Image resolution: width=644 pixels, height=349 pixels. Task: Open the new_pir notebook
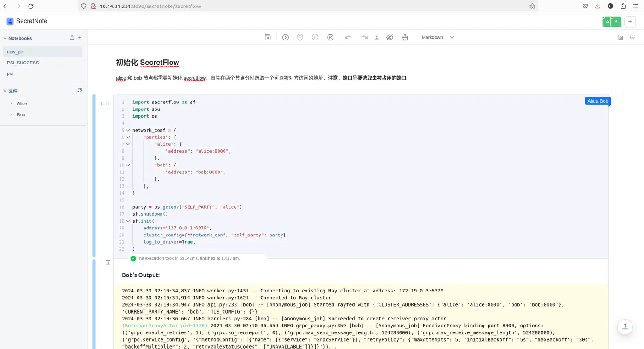coord(42,52)
